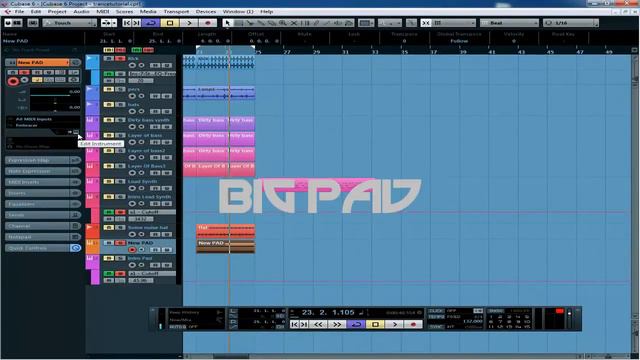Viewport: 640px width, 360px height.
Task: Select the Zoom magnifier tool in toolbar
Action: tap(282, 23)
